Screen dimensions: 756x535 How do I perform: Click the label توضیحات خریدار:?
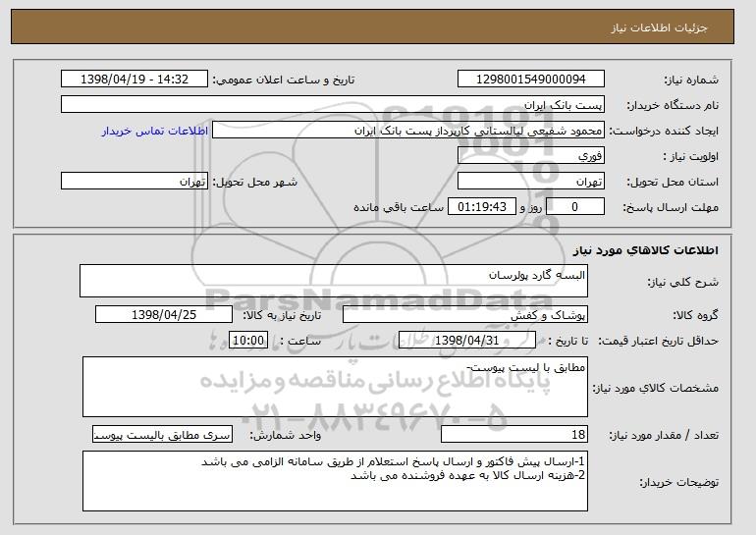tap(678, 482)
